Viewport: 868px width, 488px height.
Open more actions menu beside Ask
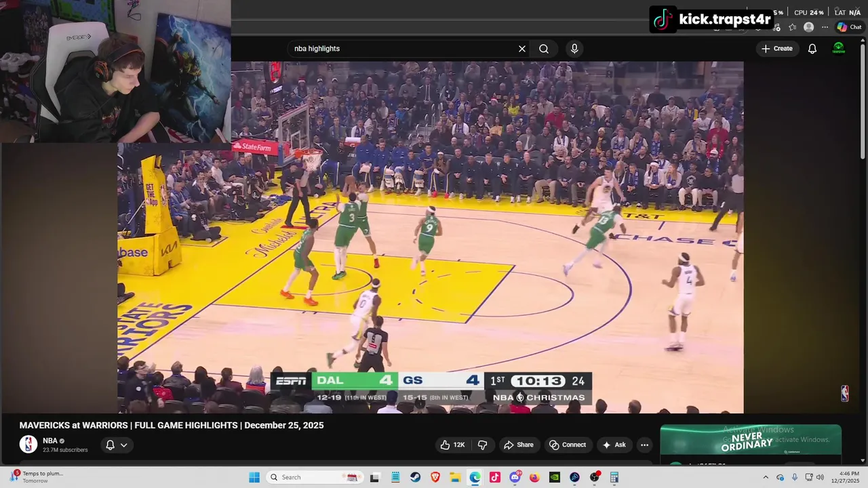[x=645, y=445]
